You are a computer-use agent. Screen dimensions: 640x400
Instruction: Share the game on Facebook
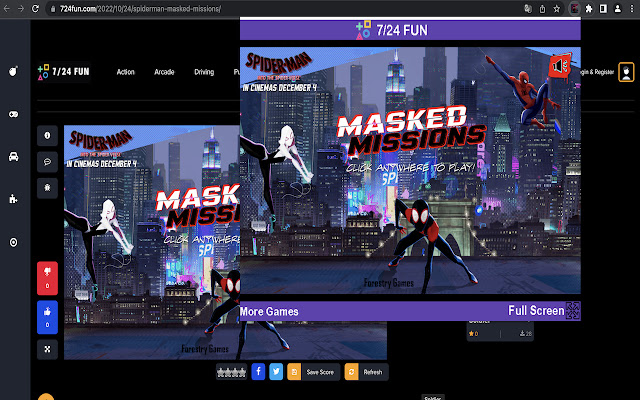(258, 372)
